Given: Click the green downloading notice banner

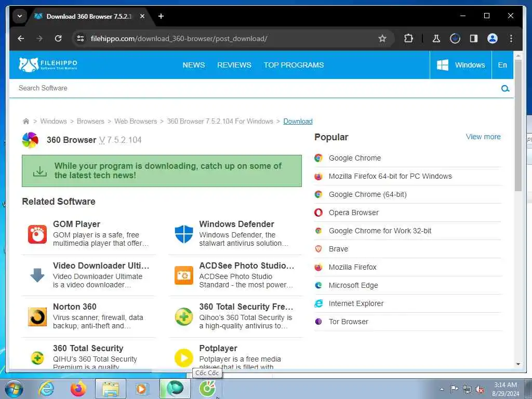Looking at the screenshot, I should [x=162, y=171].
